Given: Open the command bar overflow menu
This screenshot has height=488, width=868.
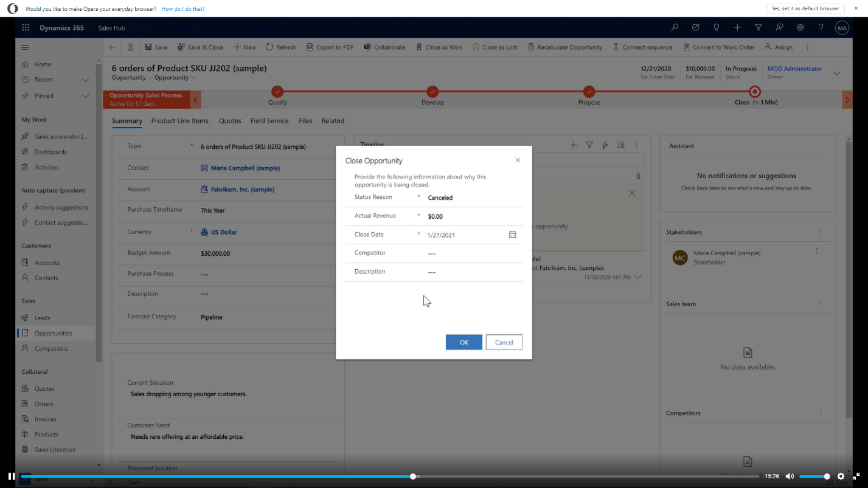Looking at the screenshot, I should [x=808, y=47].
